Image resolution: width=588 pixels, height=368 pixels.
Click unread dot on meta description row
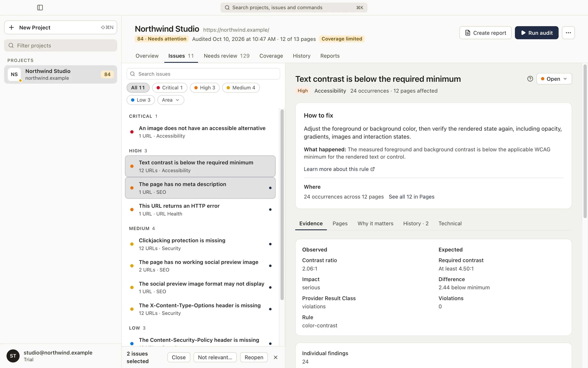[x=270, y=188]
